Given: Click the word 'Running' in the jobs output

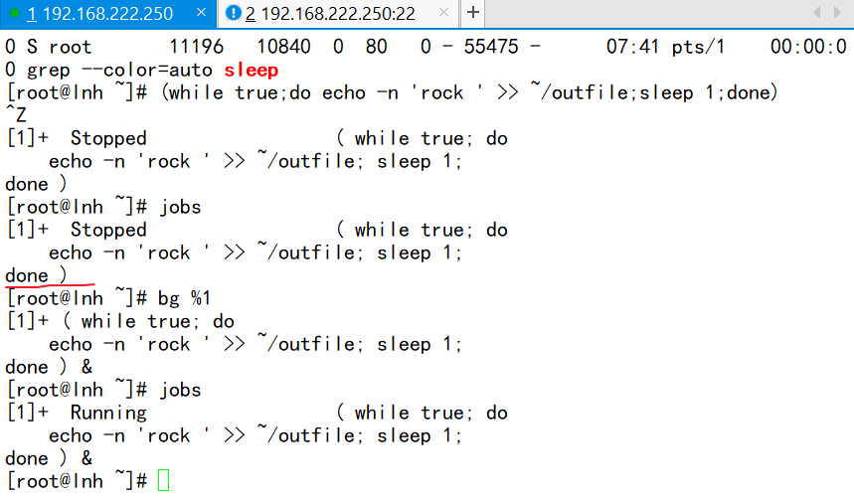Looking at the screenshot, I should tap(108, 413).
